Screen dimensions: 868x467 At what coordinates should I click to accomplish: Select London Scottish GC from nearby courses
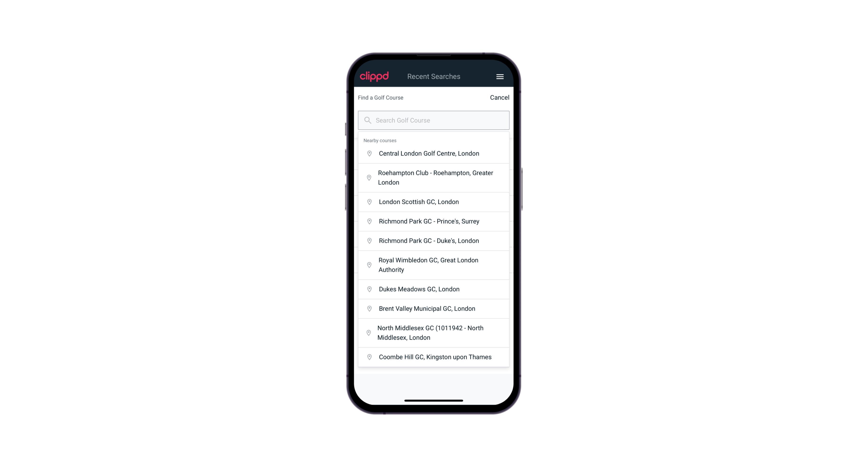(x=434, y=202)
